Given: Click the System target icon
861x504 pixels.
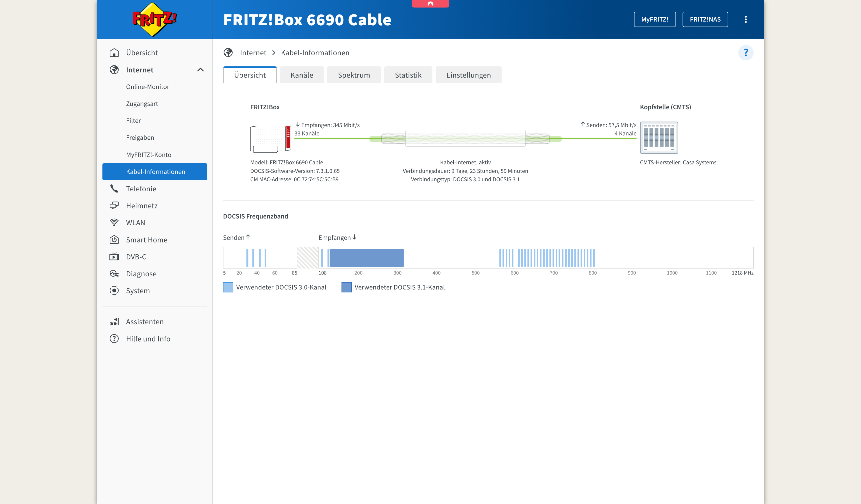Looking at the screenshot, I should [114, 291].
